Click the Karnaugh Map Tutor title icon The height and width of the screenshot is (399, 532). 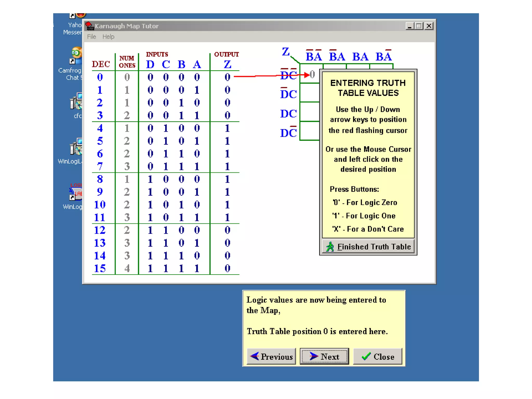point(90,26)
